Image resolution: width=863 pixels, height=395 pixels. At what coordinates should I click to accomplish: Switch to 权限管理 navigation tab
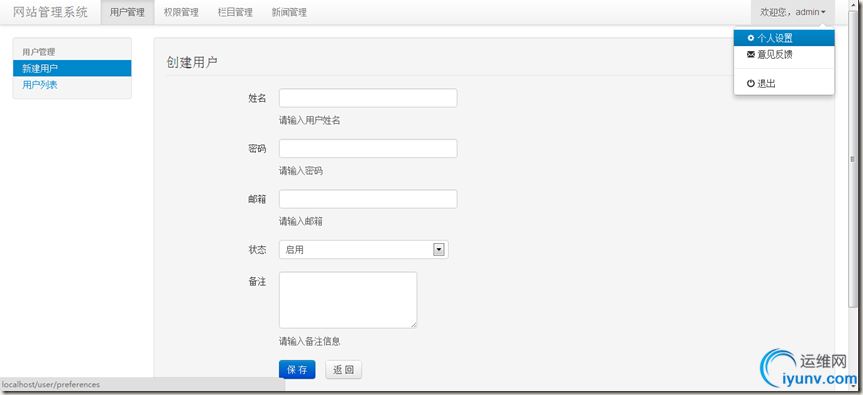[x=181, y=12]
